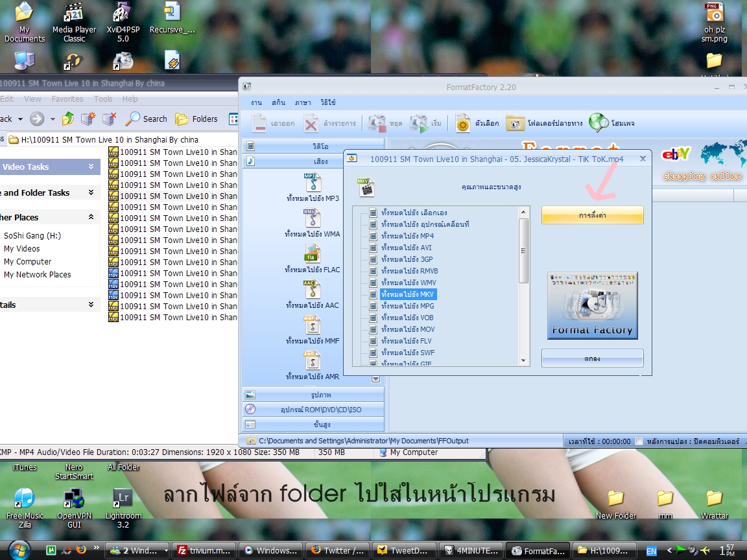The image size is (747, 560).
Task: Select All to AVI in format list
Action: (x=407, y=248)
